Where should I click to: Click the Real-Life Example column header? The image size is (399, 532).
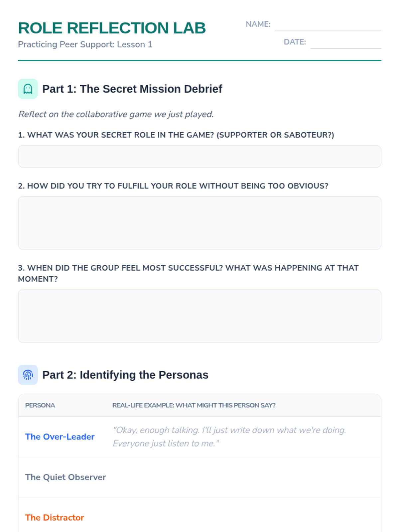[x=194, y=405]
